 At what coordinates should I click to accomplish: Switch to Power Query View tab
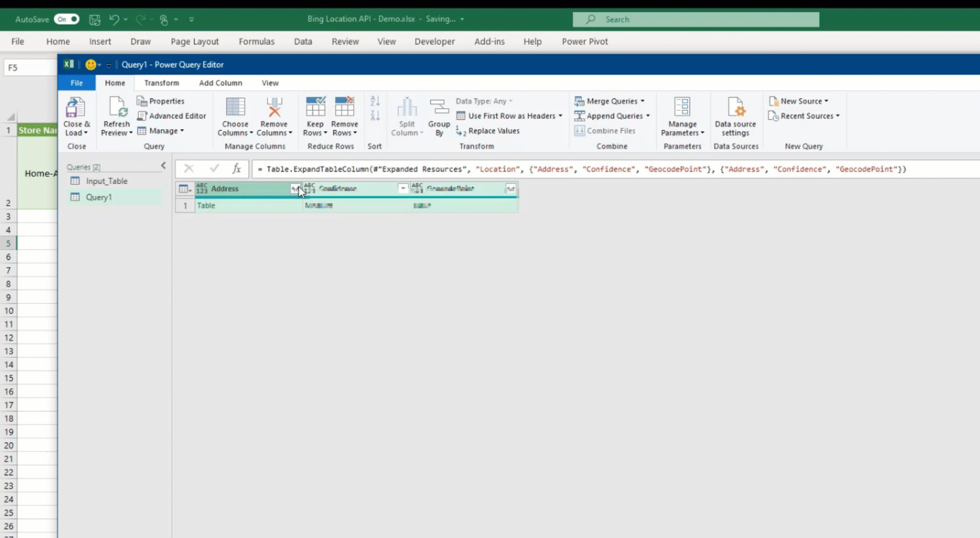tap(270, 83)
